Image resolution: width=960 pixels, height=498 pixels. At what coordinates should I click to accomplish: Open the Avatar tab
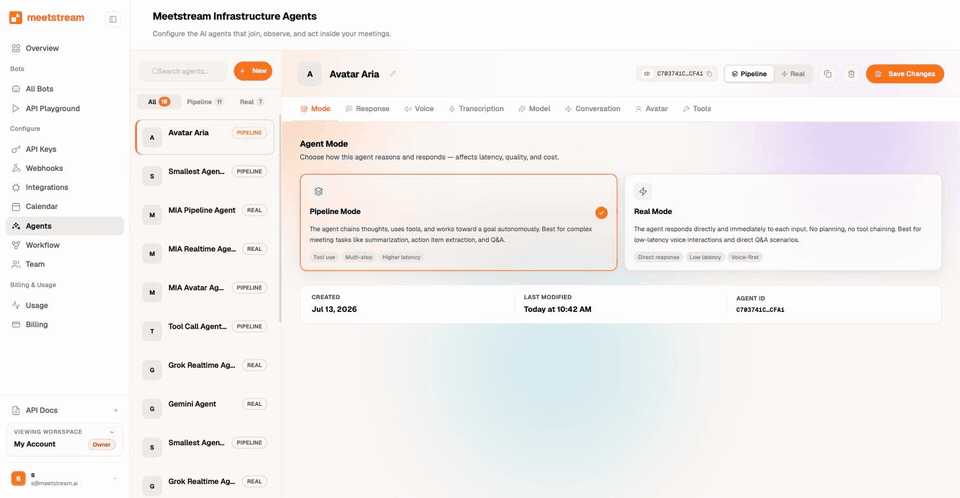tap(651, 108)
